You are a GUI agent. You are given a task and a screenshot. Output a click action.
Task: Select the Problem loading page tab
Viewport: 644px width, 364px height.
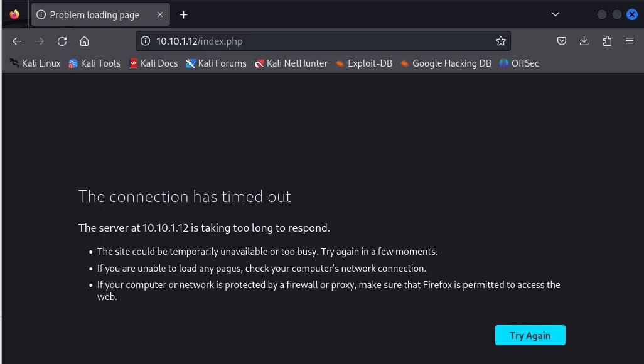[94, 14]
